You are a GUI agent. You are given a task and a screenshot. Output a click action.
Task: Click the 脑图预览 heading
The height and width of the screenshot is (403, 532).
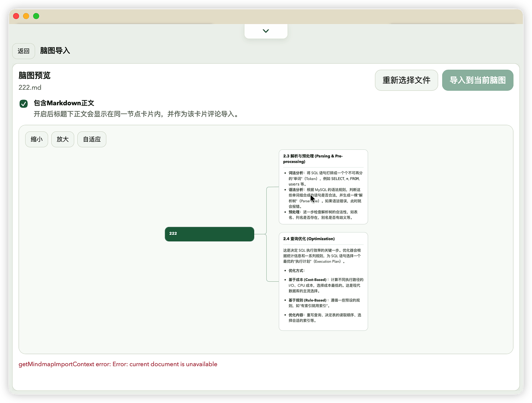coord(34,75)
